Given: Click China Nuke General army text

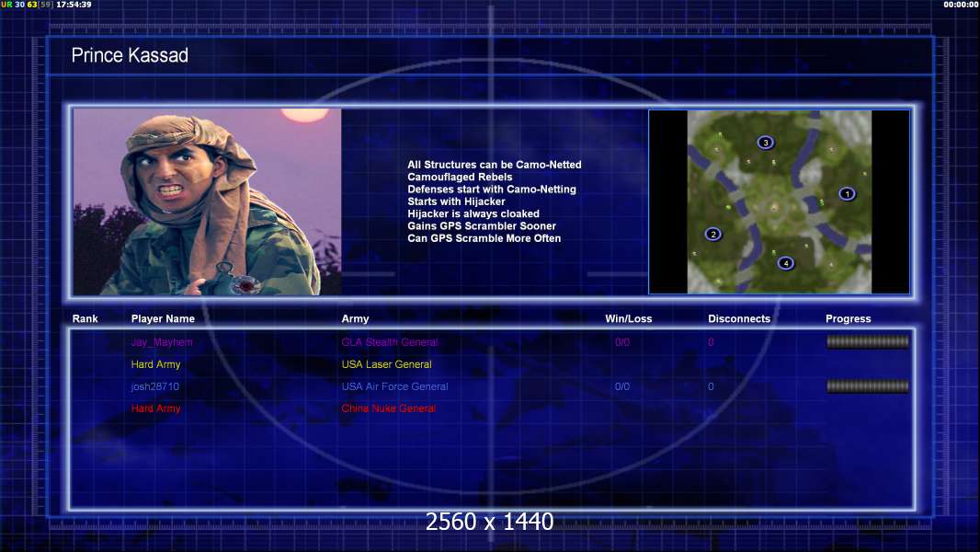Looking at the screenshot, I should coord(388,408).
